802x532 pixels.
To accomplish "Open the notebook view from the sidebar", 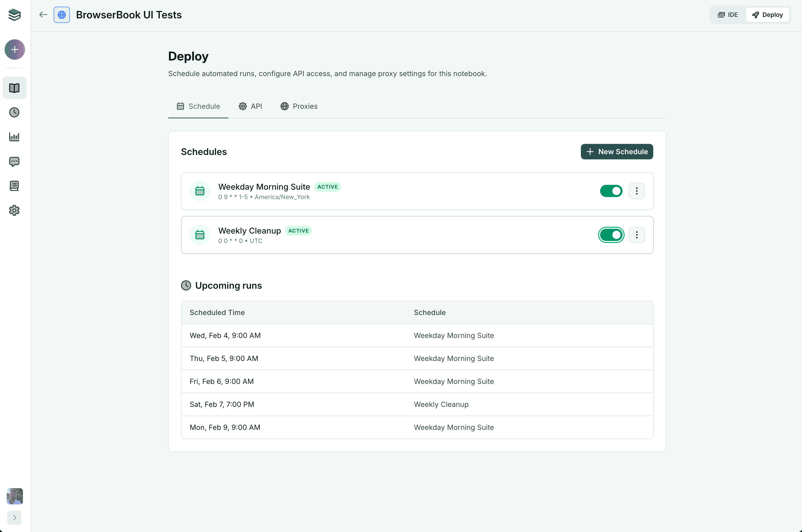I will [x=14, y=88].
